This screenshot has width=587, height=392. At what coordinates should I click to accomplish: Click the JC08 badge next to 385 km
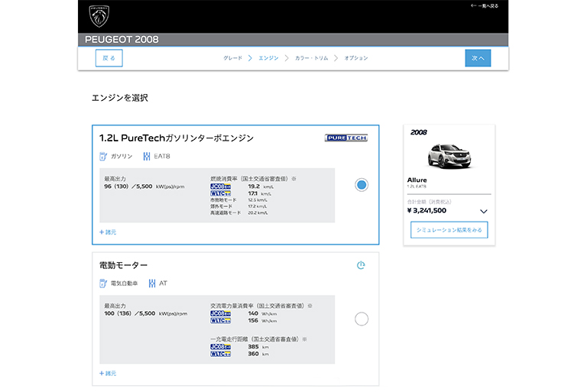[220, 347]
